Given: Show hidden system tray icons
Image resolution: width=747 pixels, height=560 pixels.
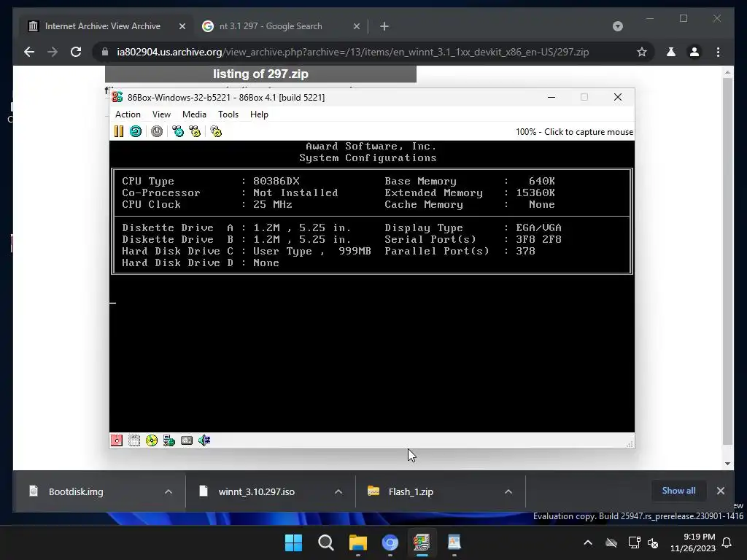Looking at the screenshot, I should 588,542.
